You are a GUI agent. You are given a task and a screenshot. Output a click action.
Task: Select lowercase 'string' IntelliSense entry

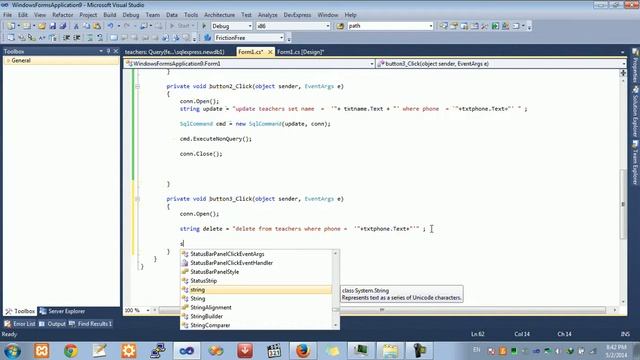coord(256,290)
